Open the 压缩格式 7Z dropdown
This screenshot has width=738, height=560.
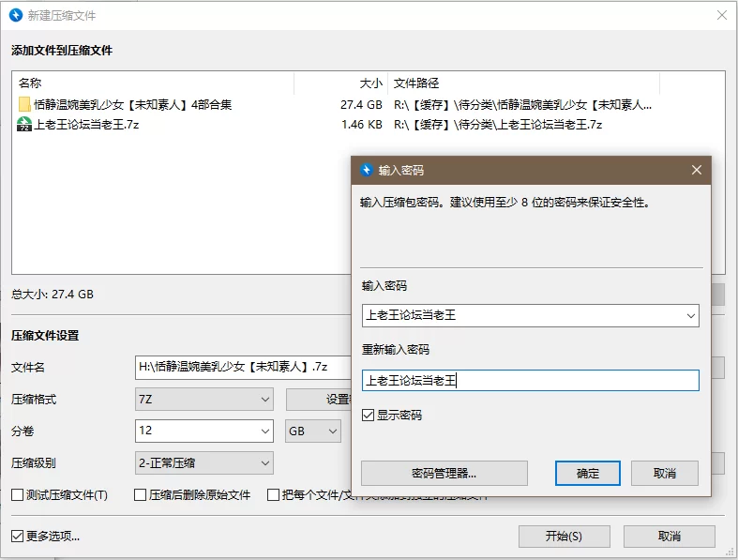203,400
